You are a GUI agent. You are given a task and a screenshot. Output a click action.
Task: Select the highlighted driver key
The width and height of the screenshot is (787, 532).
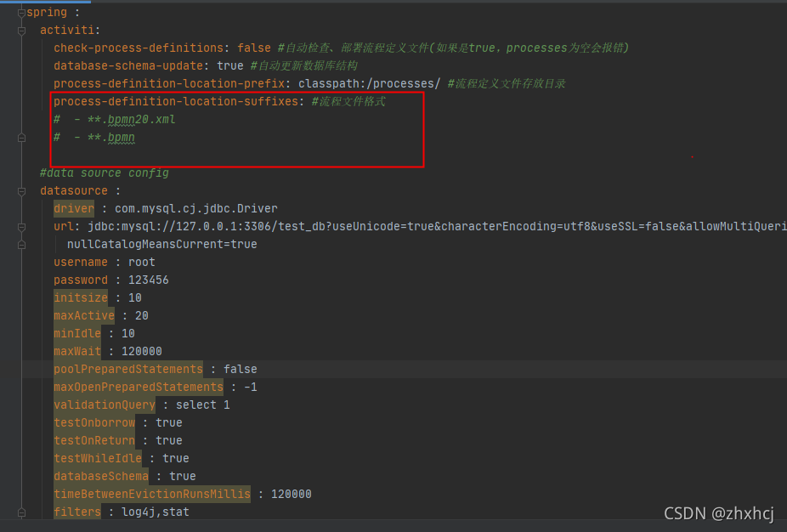tap(73, 208)
